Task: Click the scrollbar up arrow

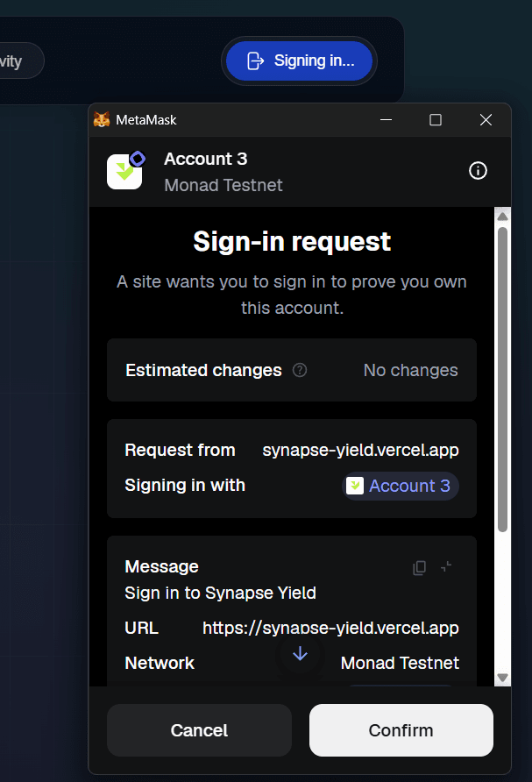Action: 502,217
